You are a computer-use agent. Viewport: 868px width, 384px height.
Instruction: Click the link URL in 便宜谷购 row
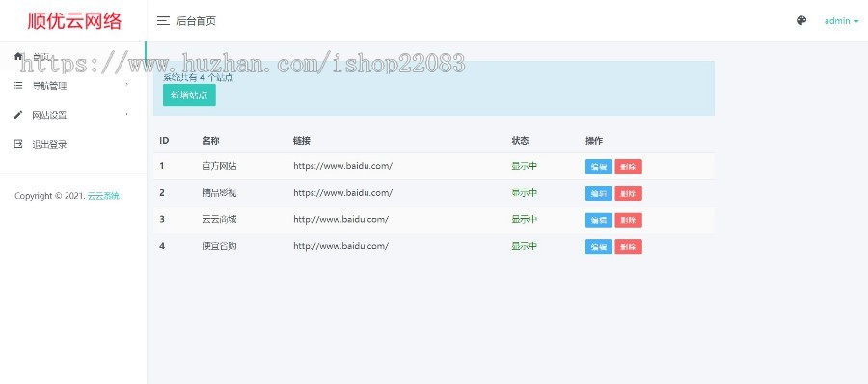(340, 245)
